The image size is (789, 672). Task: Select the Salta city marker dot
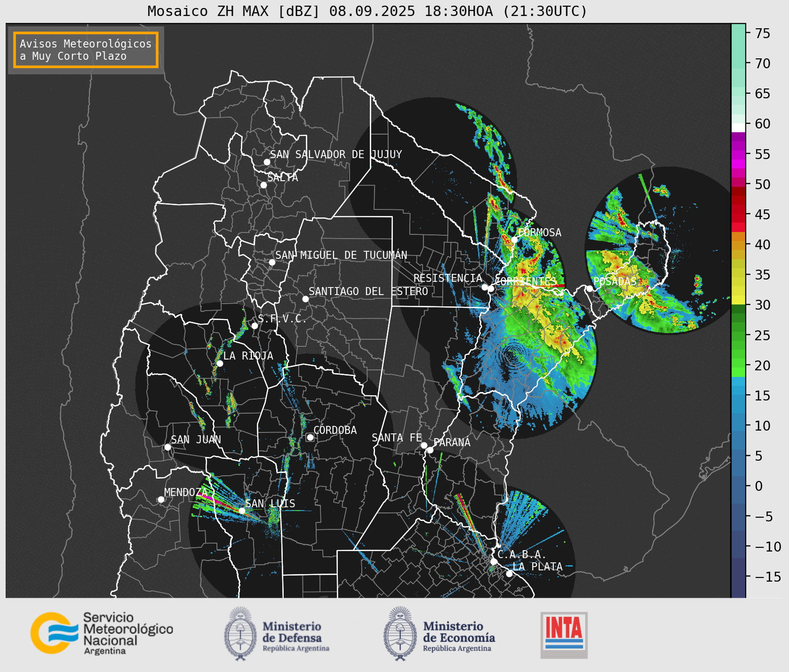point(264,185)
